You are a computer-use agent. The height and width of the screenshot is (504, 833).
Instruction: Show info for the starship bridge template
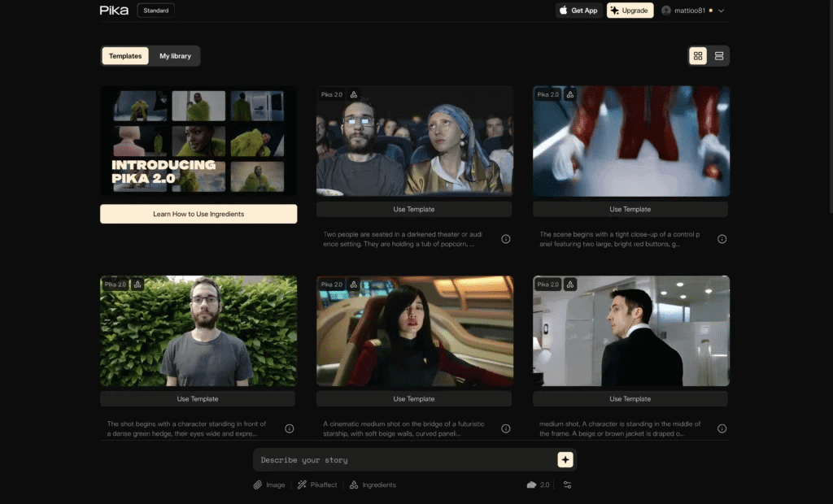pos(505,428)
